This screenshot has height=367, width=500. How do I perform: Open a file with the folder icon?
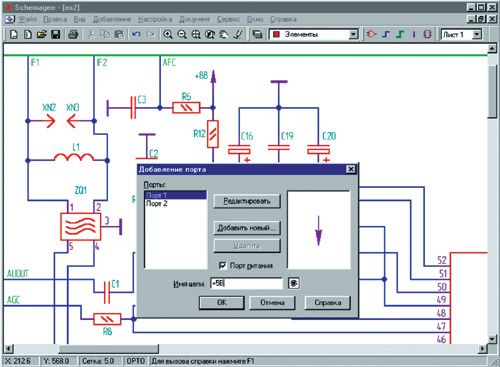[42, 34]
